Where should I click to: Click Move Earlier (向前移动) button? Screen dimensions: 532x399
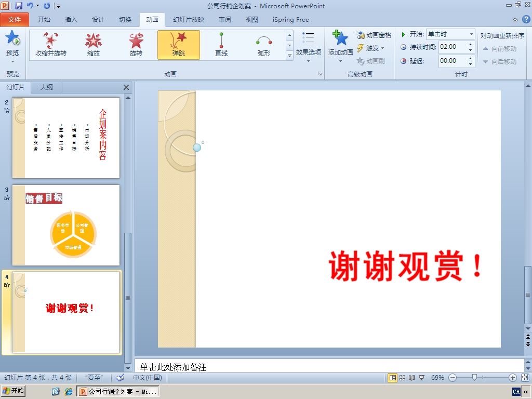[499, 48]
